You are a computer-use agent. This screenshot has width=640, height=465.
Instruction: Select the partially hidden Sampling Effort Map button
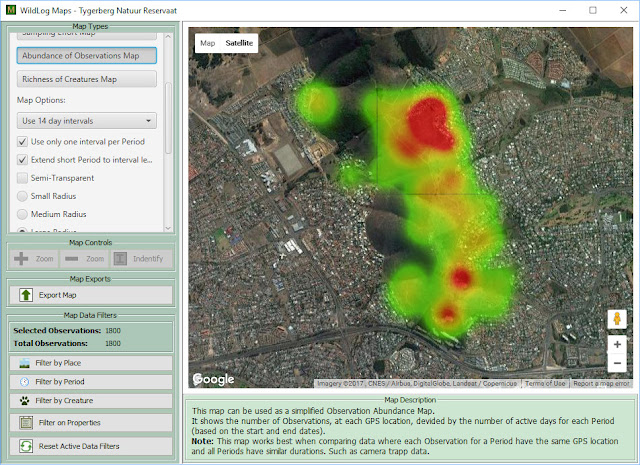point(87,36)
